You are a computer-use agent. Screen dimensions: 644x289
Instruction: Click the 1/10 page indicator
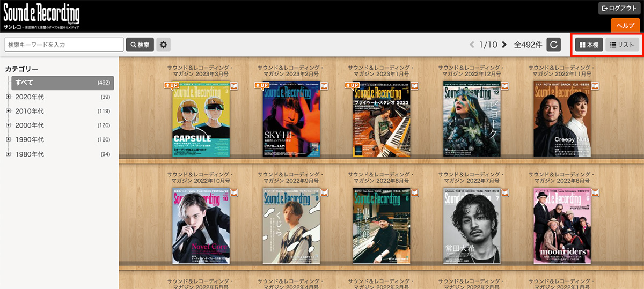488,45
